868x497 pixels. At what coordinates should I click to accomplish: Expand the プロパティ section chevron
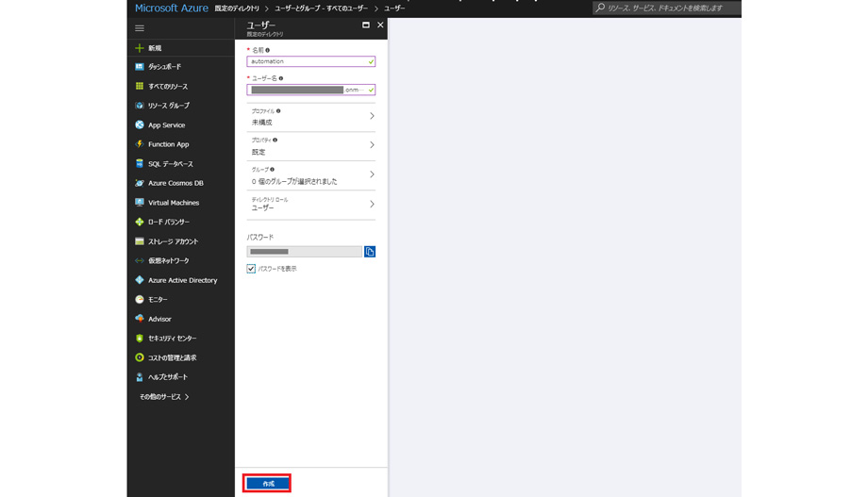(x=372, y=145)
